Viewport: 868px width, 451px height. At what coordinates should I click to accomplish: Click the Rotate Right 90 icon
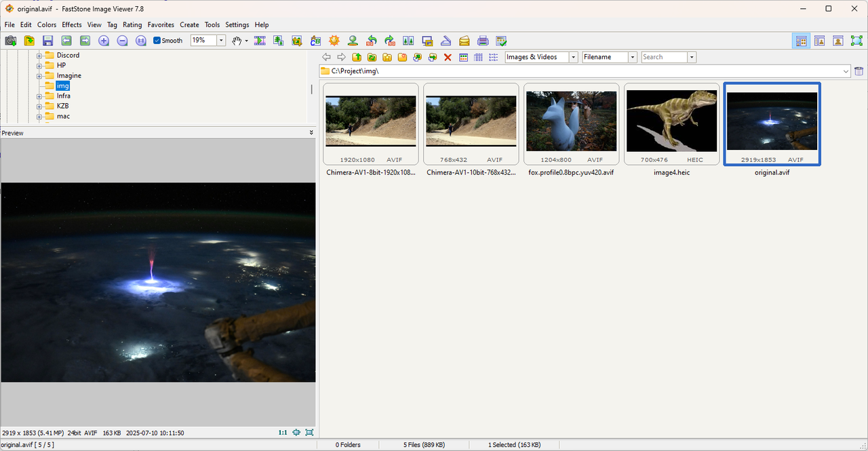click(390, 41)
